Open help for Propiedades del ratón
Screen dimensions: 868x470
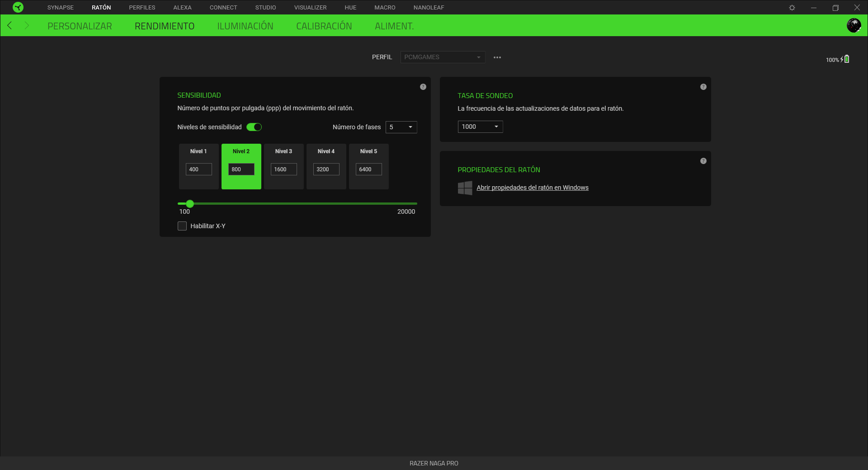703,160
